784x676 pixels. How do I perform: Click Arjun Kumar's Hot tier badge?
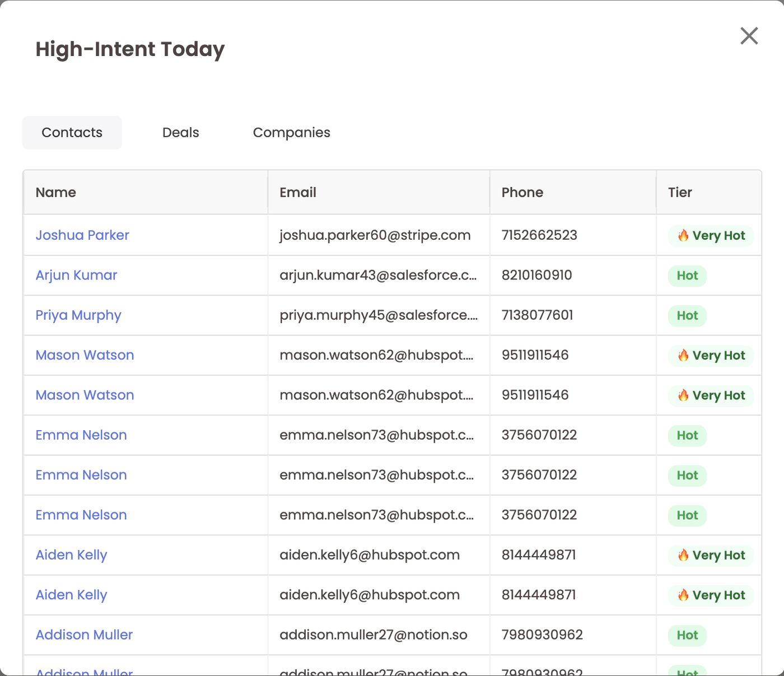[x=687, y=276]
